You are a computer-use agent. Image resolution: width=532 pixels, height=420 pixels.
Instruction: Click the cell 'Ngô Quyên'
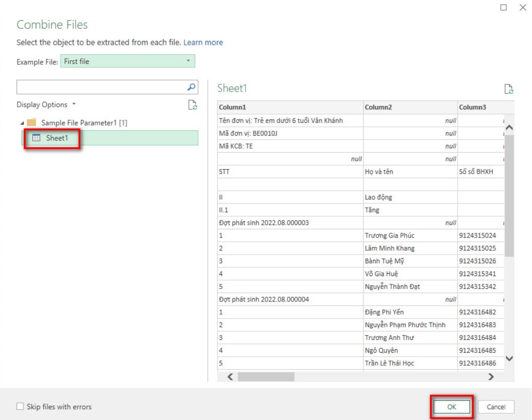(x=410, y=351)
